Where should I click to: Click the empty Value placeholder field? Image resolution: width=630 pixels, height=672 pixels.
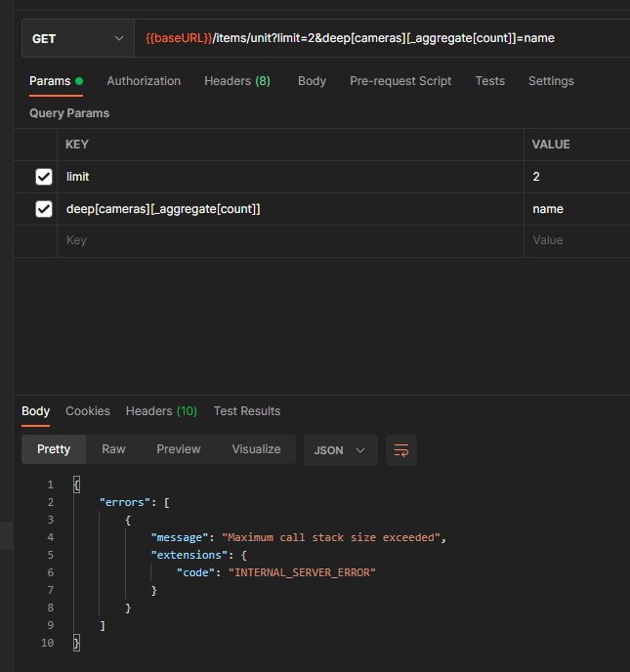coord(577,241)
